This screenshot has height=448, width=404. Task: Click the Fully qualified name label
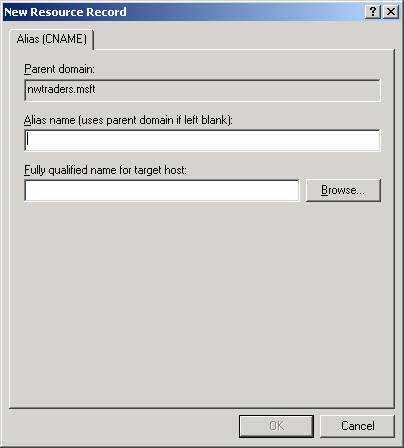pyautogui.click(x=105, y=170)
